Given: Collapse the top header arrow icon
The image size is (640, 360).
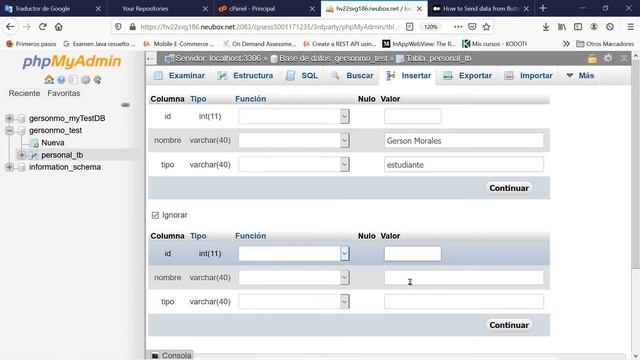Looking at the screenshot, I should pos(624,58).
